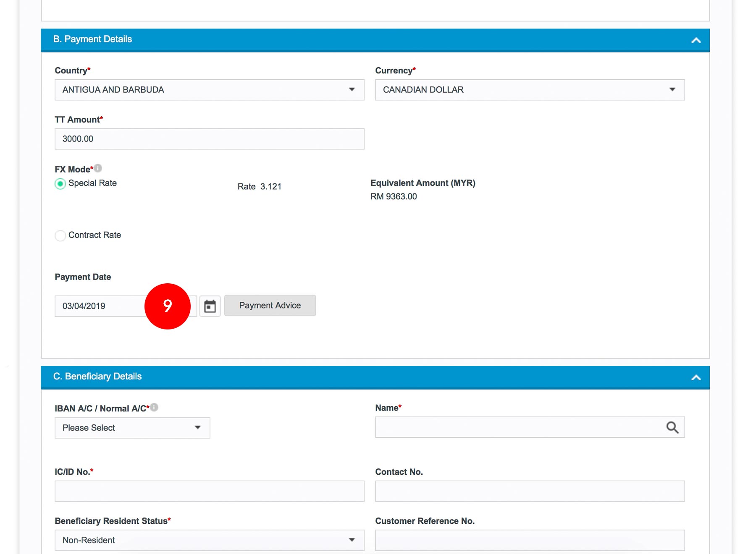Select the Special Rate radio button
This screenshot has width=756, height=554.
(60, 184)
